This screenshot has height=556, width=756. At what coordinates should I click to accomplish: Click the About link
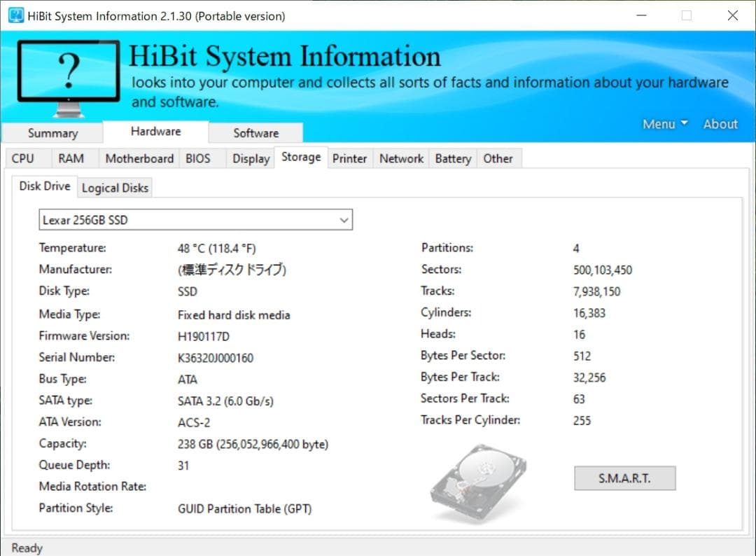[x=720, y=123]
